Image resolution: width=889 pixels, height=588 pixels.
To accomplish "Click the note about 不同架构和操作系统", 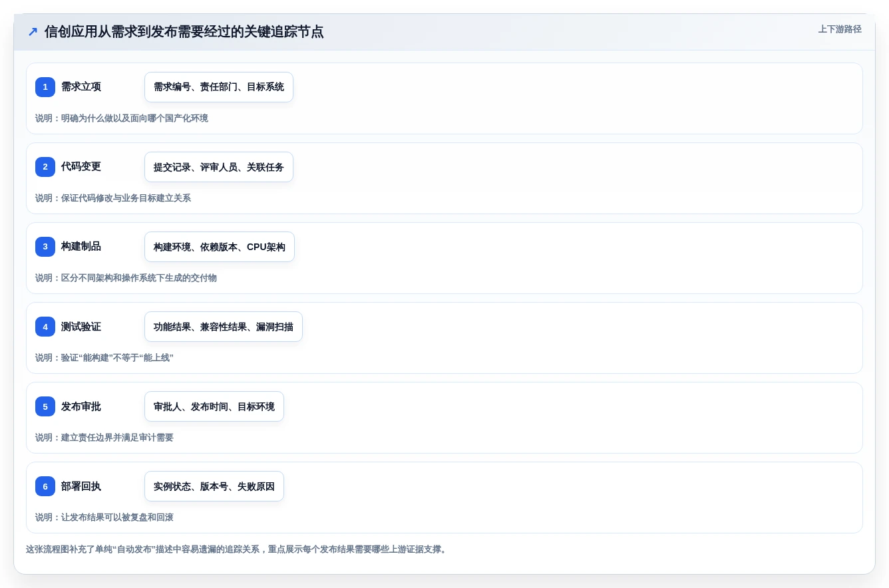I will (126, 278).
